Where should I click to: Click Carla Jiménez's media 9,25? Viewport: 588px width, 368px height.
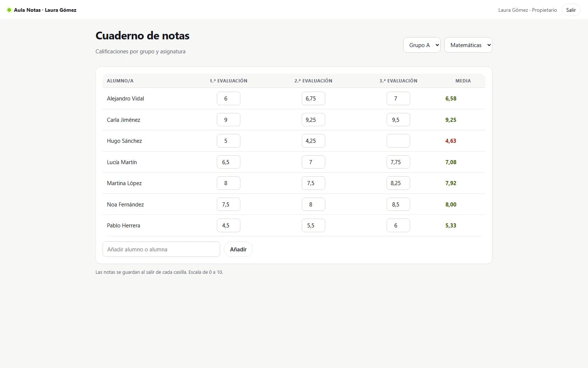[x=451, y=120]
